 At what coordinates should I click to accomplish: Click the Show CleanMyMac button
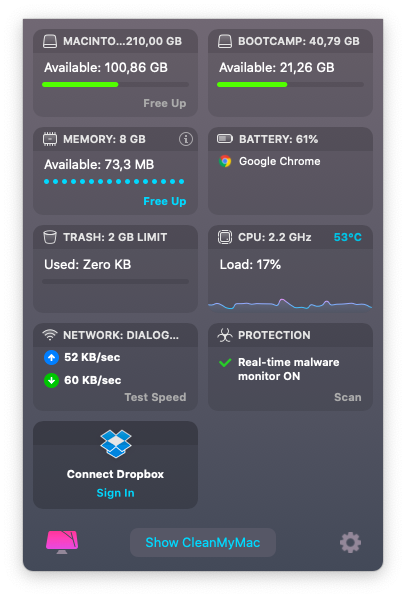click(x=203, y=542)
